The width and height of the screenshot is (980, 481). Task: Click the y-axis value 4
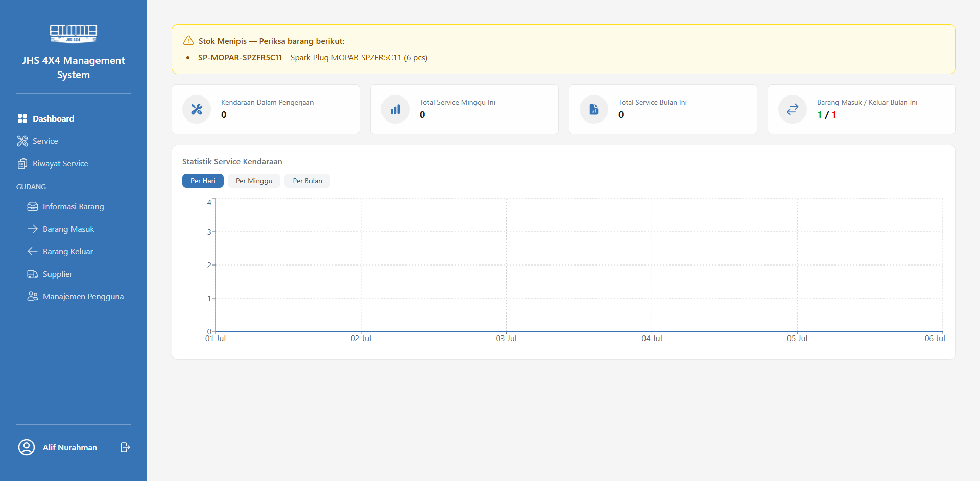pos(209,202)
